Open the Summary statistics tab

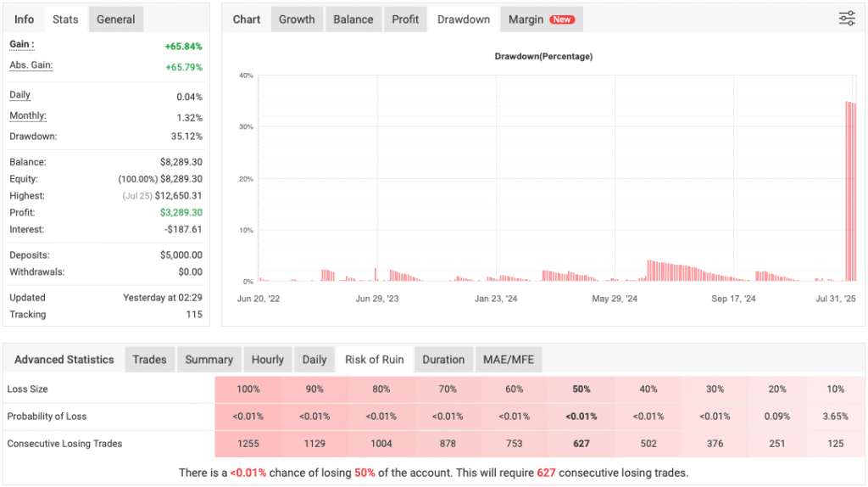click(x=209, y=360)
